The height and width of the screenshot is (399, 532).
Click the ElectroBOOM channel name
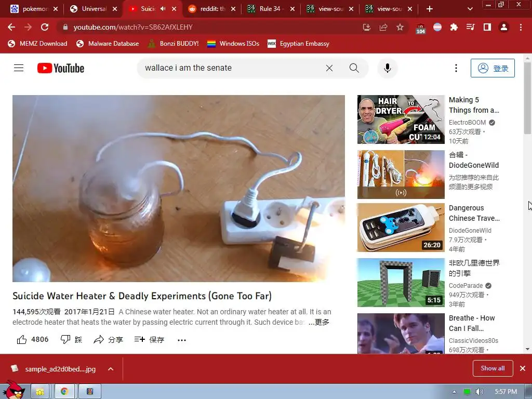click(x=467, y=123)
